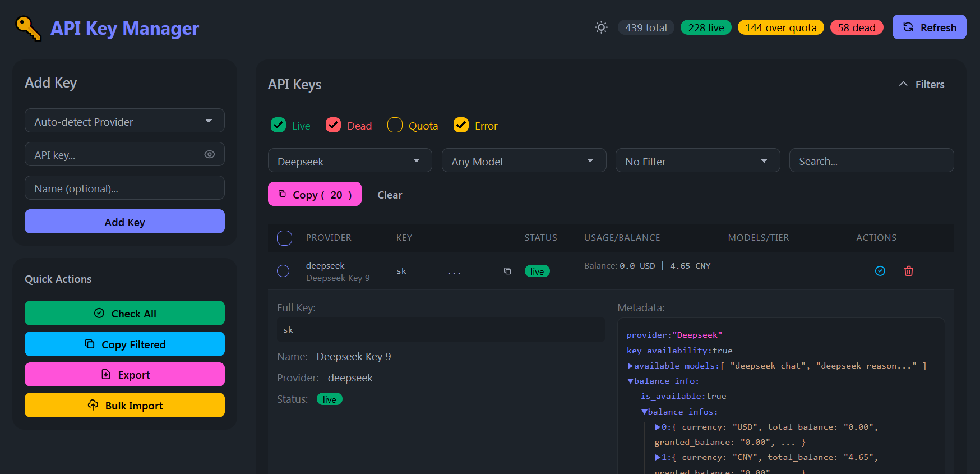Screen dimensions: 980x474
Task: Expand the CNY balance entry 1
Action: 658,457
